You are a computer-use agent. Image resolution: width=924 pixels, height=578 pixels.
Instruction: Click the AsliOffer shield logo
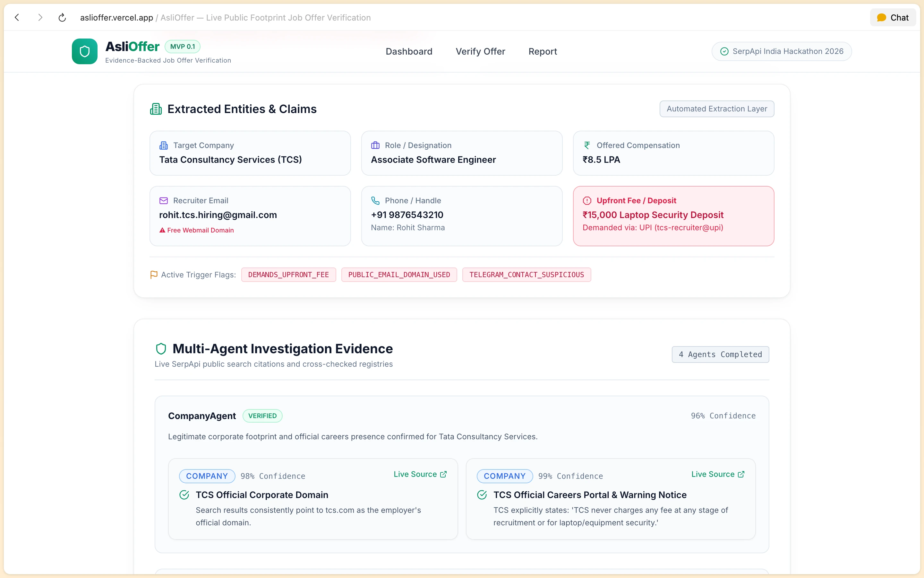pos(85,51)
